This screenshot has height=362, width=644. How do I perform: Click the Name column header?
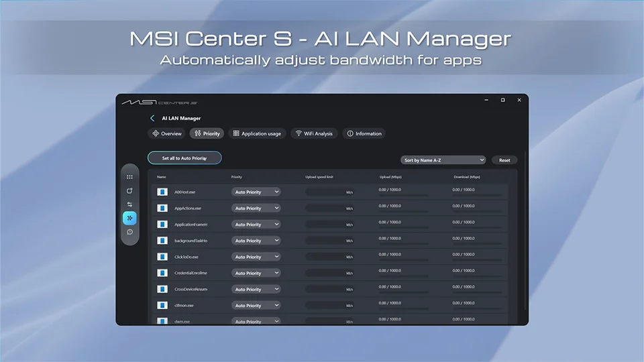coord(162,177)
